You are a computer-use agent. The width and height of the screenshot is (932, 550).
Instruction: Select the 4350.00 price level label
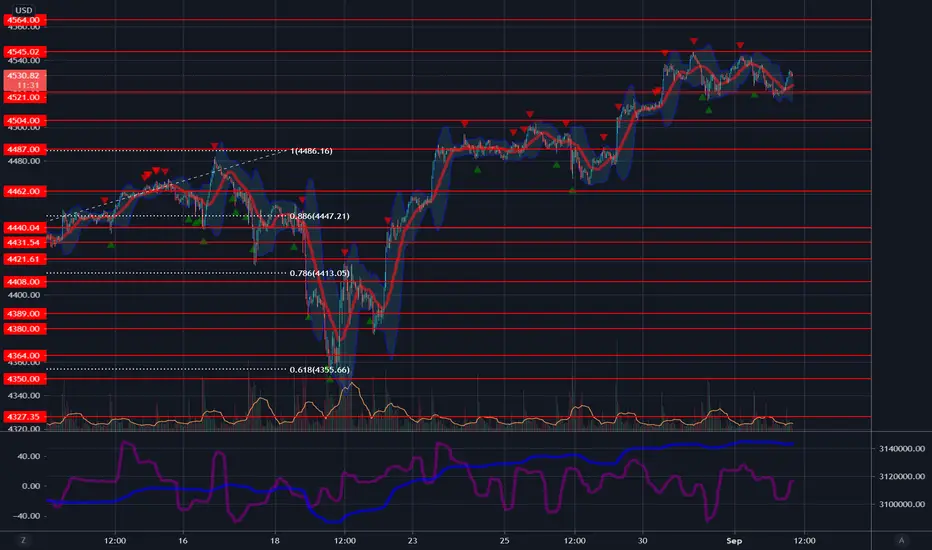point(24,379)
